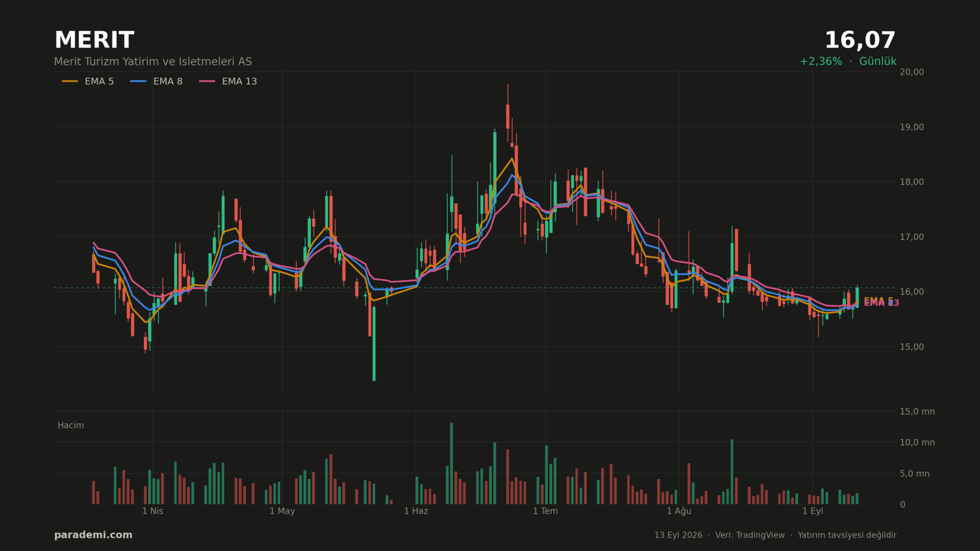Click the 'Hacim' volume panel label
The image size is (980, 551).
click(70, 425)
